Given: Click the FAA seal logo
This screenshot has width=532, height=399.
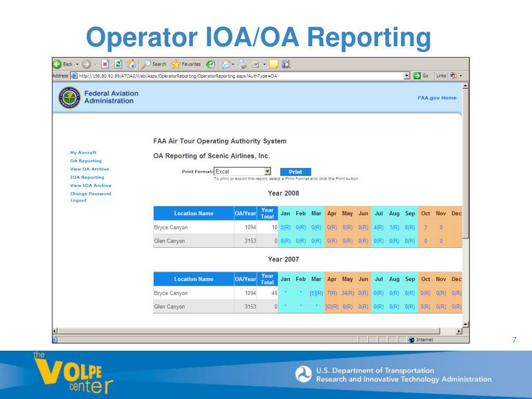Looking at the screenshot, I should (70, 98).
